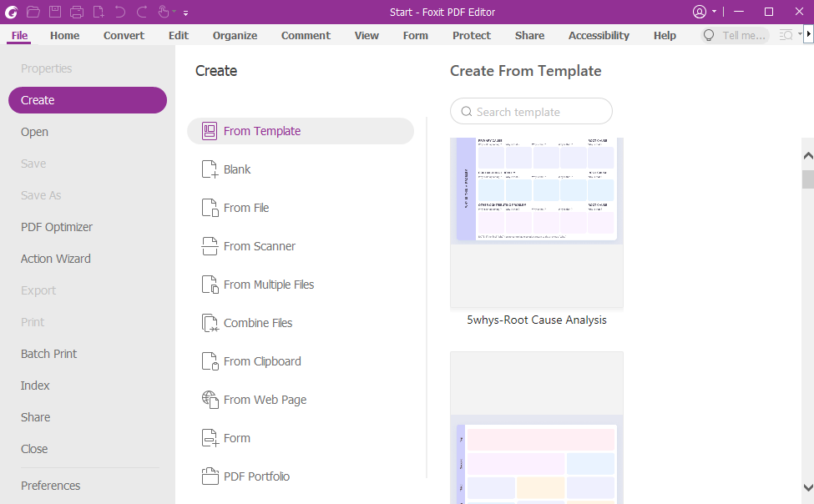Click the From Template icon
814x504 pixels.
pyautogui.click(x=210, y=131)
